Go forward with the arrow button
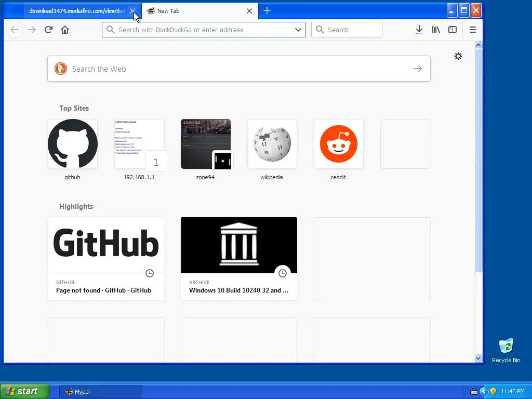Image resolution: width=532 pixels, height=399 pixels. tap(32, 30)
